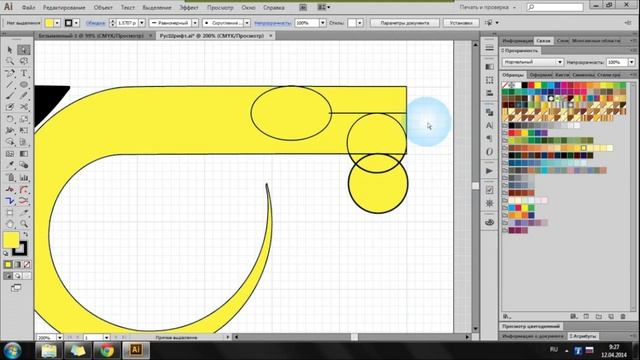Select the Paintbrush tool
Image resolution: width=640 pixels, height=360 pixels.
click(10, 96)
